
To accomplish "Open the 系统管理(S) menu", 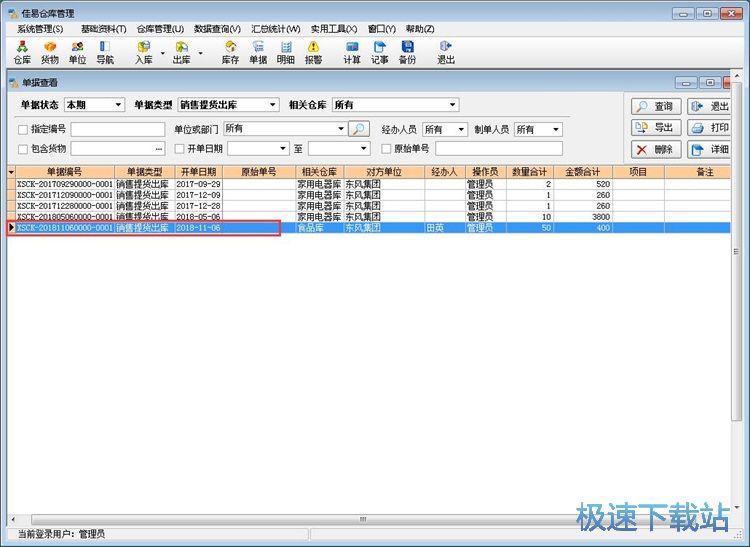I will point(40,29).
